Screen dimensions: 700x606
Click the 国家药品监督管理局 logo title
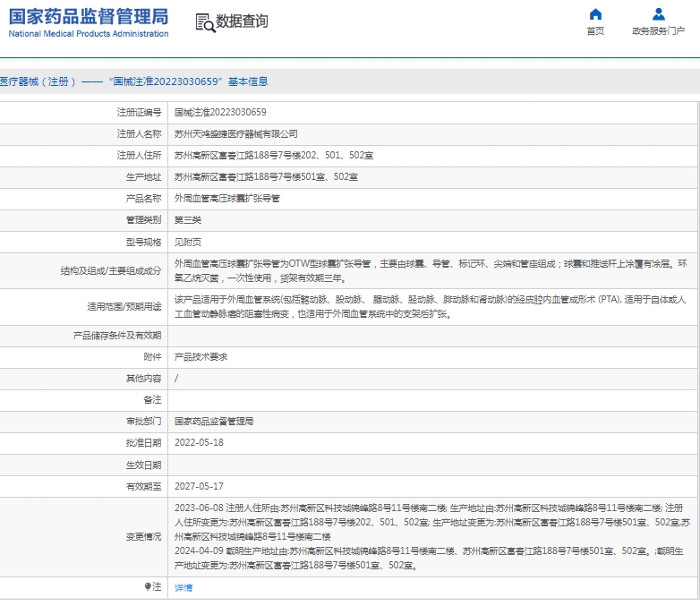coord(89,16)
